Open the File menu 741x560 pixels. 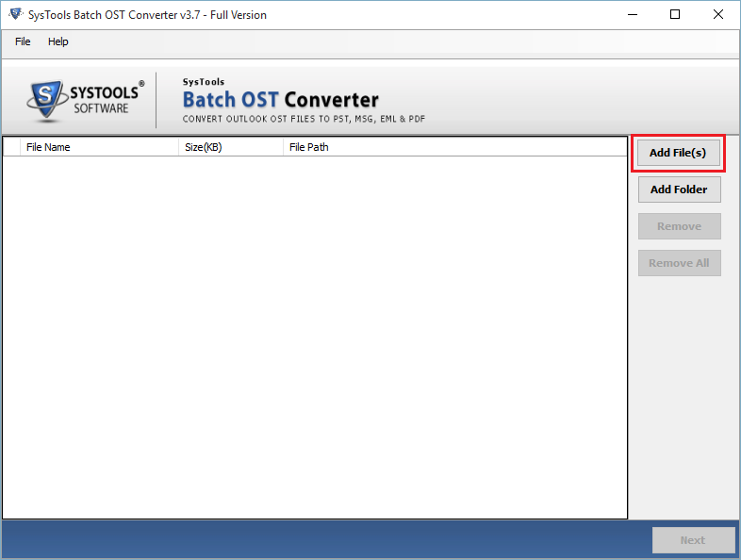tap(23, 41)
